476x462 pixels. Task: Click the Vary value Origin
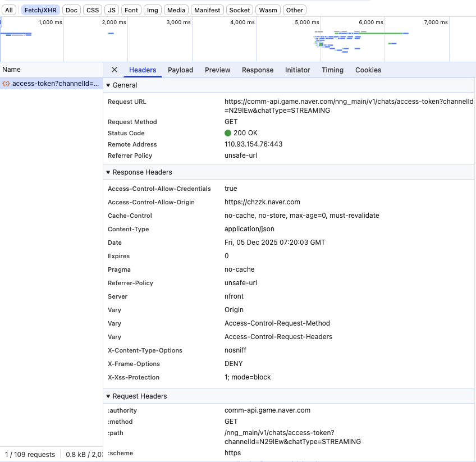(x=234, y=310)
